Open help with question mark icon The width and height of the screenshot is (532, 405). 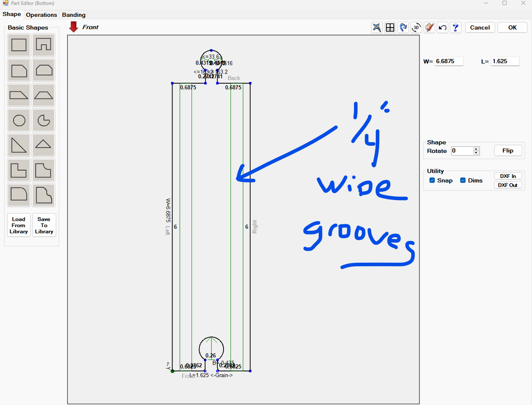click(455, 27)
